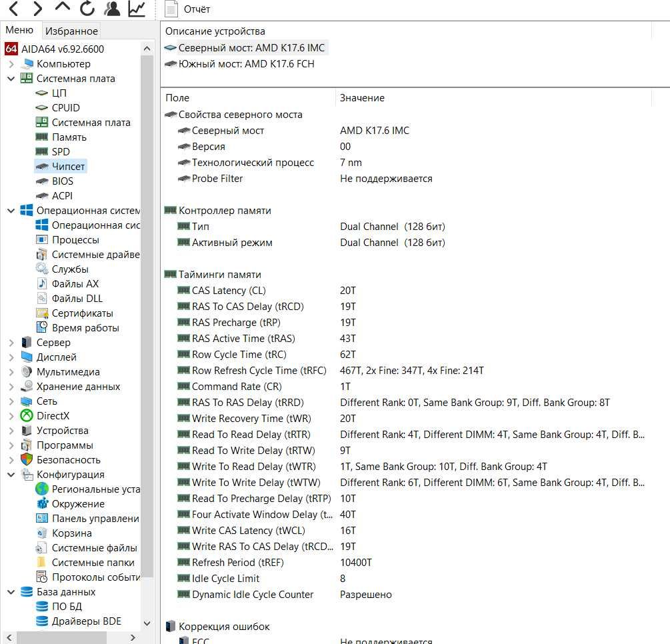Collapse the Конфигурация tree node

pyautogui.click(x=11, y=475)
